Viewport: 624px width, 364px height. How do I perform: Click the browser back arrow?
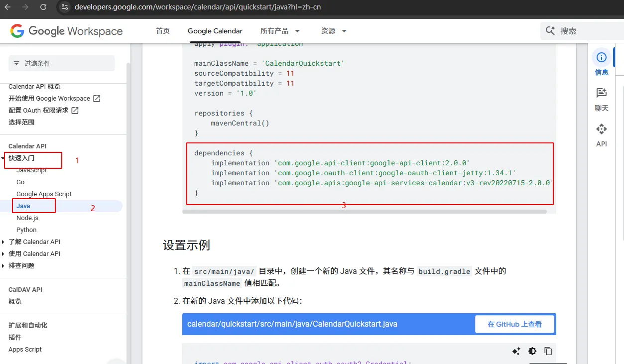click(7, 7)
